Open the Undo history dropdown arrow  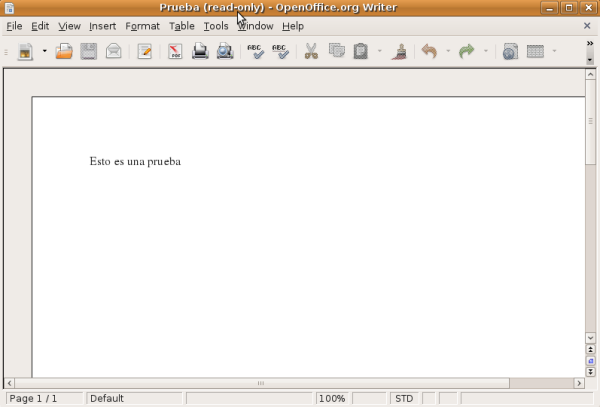coord(448,51)
